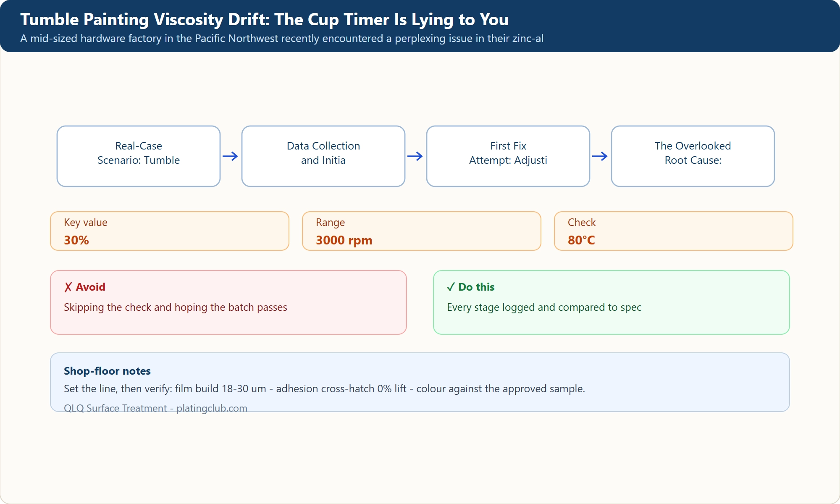Open the First Fix Attempt: Adjusti step

pos(508,156)
